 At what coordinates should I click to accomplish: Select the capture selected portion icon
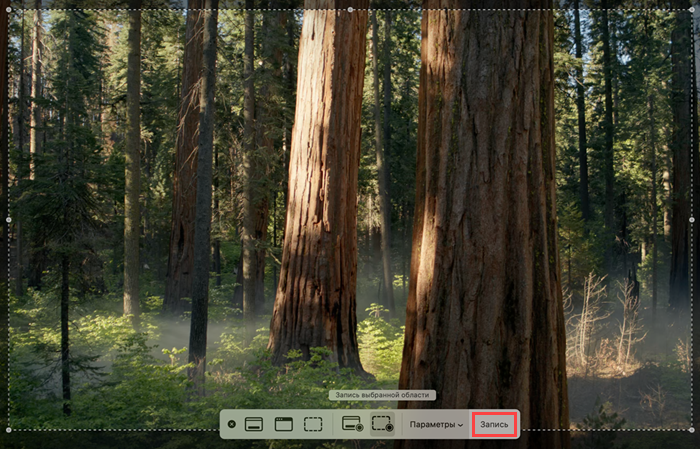pos(313,424)
